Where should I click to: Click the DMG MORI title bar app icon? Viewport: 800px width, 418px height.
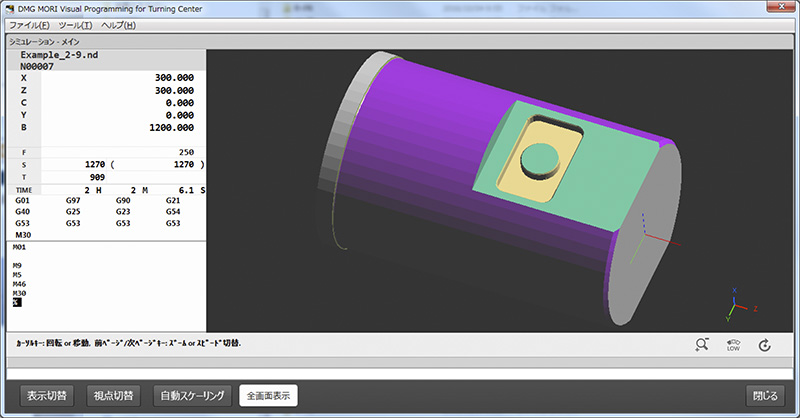[x=10, y=8]
